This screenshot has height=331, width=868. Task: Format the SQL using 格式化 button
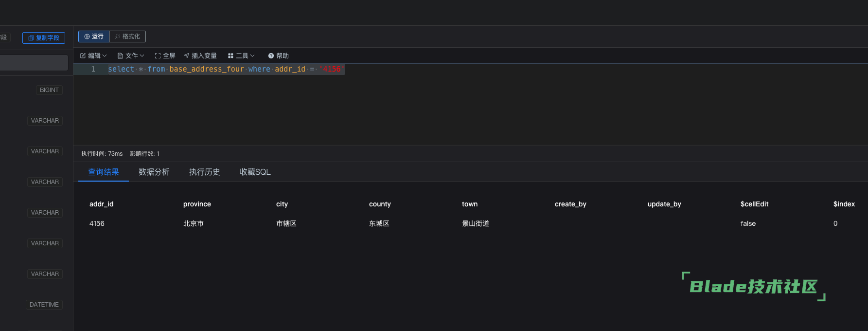127,37
